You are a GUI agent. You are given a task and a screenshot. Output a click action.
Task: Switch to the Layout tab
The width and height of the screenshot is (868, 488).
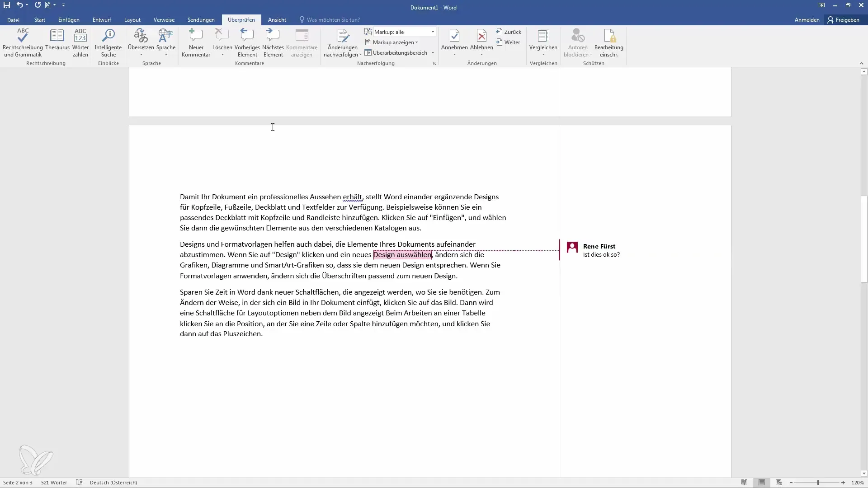click(x=132, y=20)
